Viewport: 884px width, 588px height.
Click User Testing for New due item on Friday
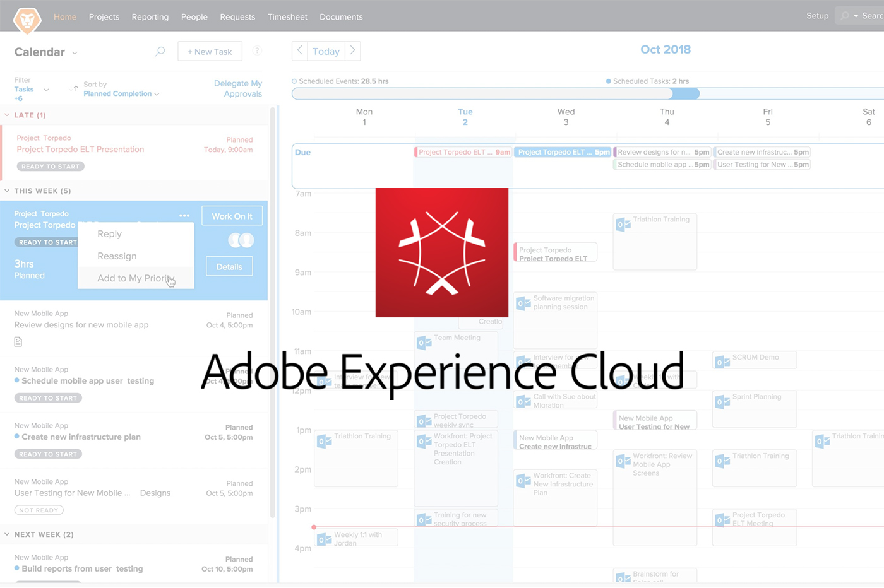click(x=762, y=165)
